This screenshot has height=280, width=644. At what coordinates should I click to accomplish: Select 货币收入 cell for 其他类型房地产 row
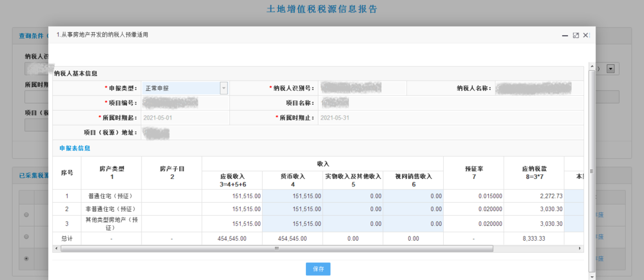click(292, 224)
